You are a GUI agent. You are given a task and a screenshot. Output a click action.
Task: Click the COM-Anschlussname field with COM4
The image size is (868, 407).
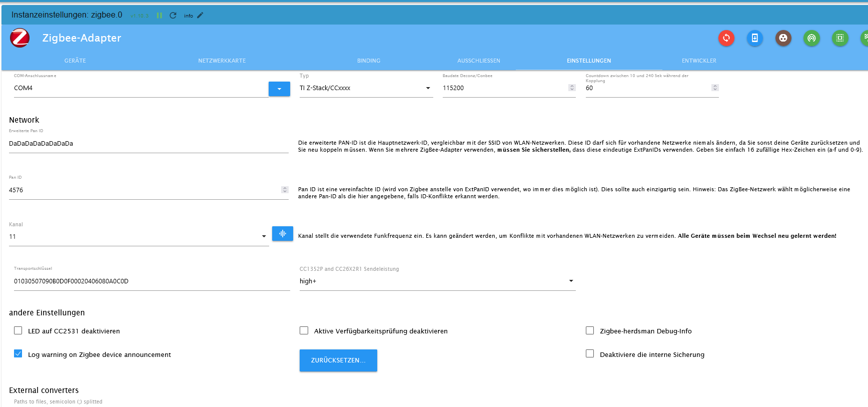pyautogui.click(x=141, y=88)
